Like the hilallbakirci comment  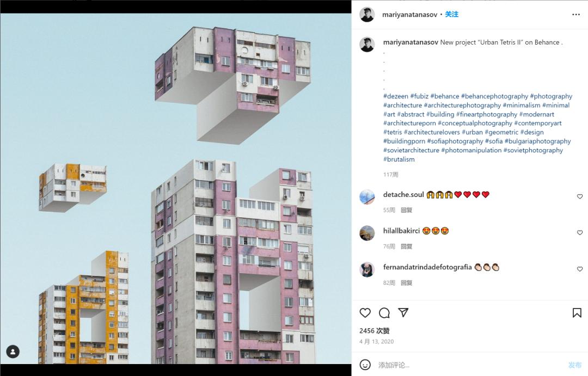tap(580, 233)
